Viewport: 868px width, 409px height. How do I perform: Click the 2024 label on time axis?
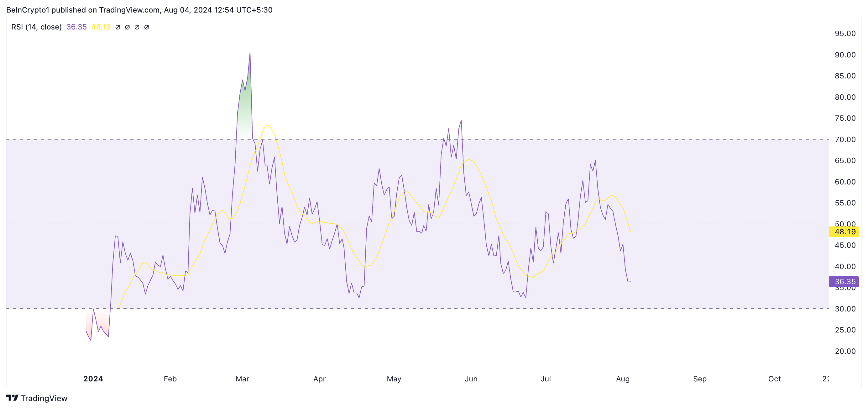[x=93, y=379]
